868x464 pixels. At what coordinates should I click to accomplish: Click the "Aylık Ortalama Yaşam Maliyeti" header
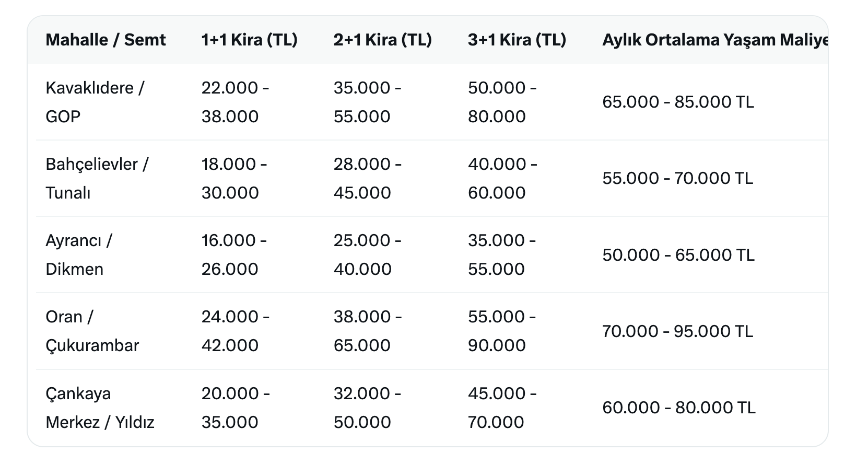pyautogui.click(x=714, y=40)
